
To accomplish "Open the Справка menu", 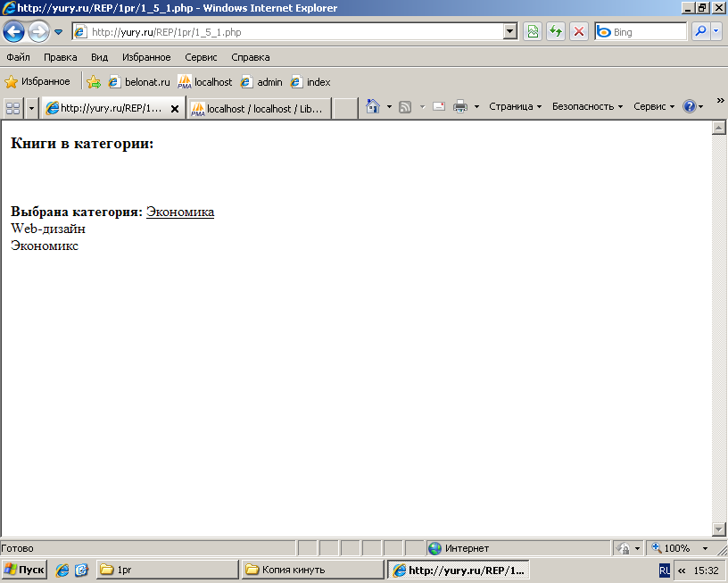I will click(x=250, y=57).
